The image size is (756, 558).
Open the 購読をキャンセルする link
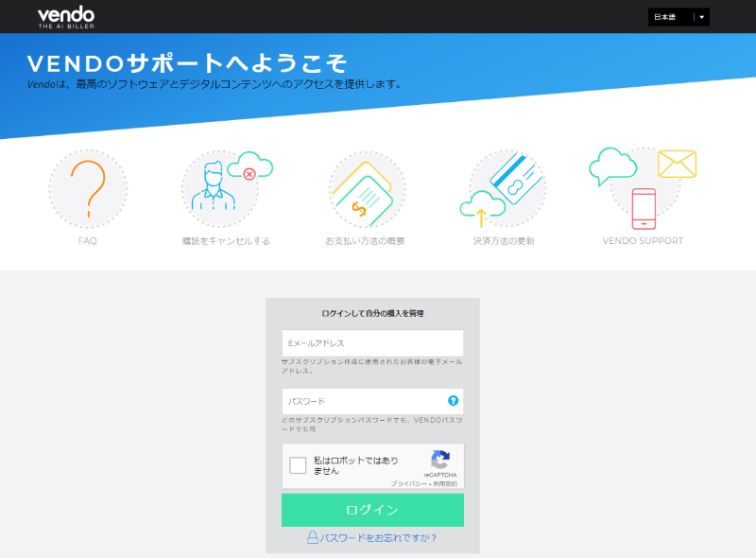point(226,241)
